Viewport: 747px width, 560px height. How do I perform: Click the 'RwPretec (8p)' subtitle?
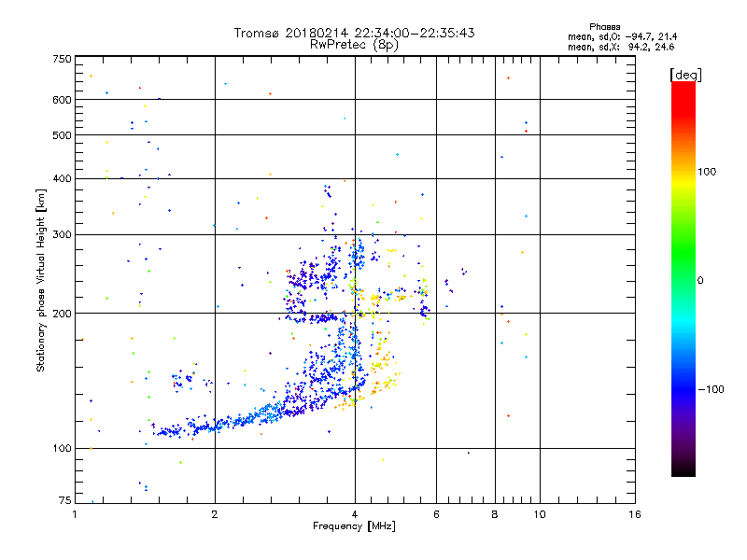(354, 45)
